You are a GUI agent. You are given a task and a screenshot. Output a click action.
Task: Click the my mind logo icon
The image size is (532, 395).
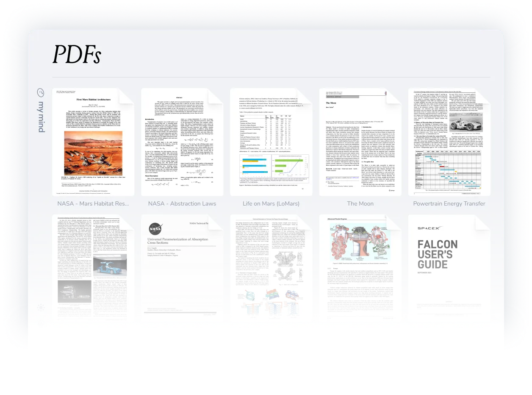(x=41, y=93)
